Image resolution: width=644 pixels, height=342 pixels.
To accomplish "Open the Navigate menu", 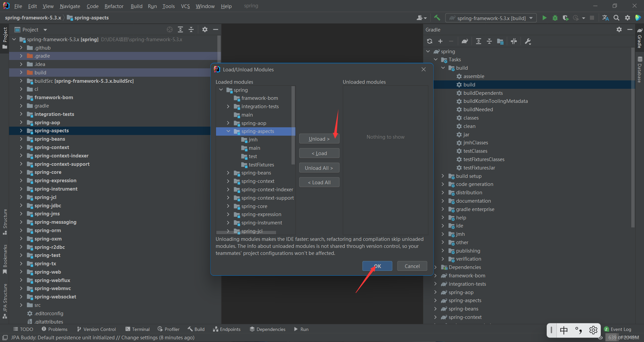I will coord(70,6).
